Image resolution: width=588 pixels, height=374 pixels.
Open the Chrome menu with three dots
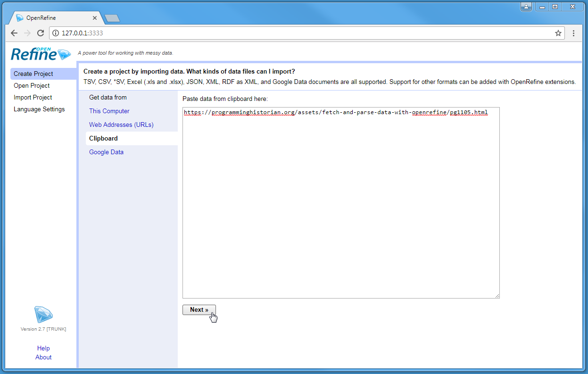[573, 33]
